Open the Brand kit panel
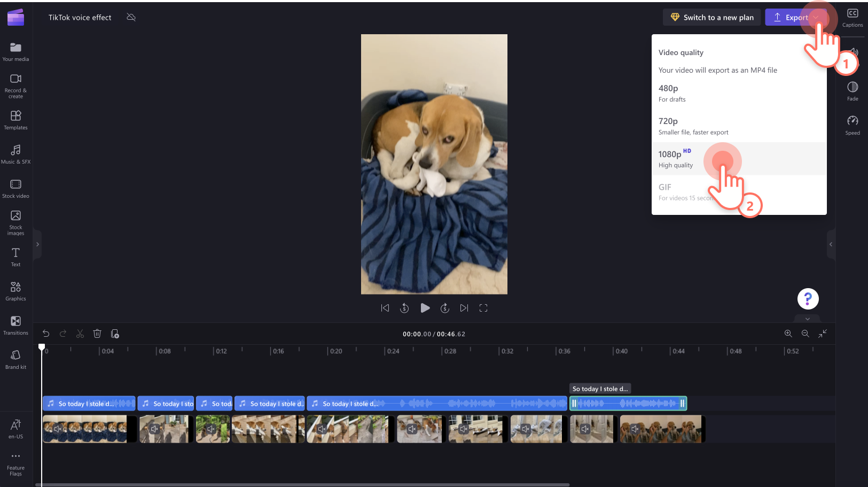 point(15,359)
